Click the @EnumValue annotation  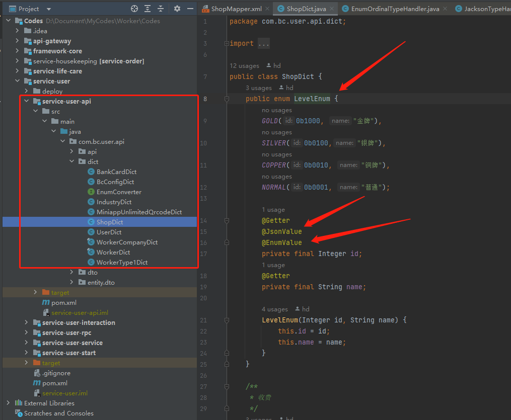click(x=281, y=242)
